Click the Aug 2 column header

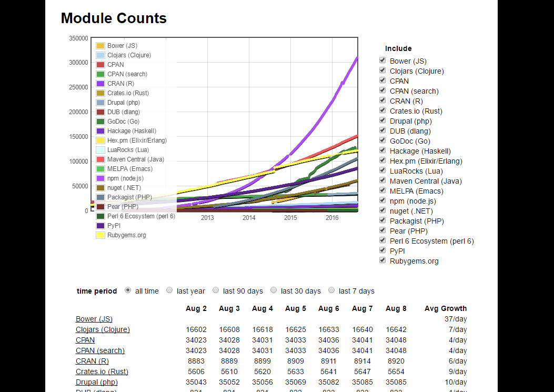(x=196, y=308)
